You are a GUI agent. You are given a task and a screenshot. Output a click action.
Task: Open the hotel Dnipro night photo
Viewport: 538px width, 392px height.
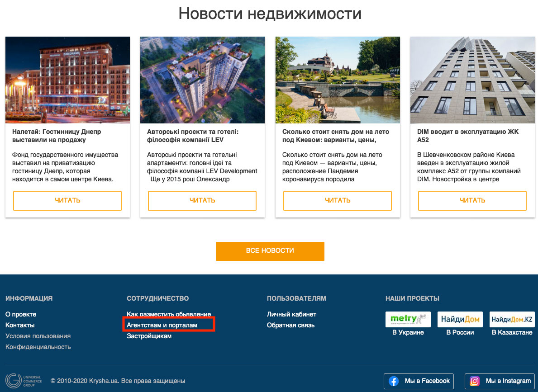67,80
